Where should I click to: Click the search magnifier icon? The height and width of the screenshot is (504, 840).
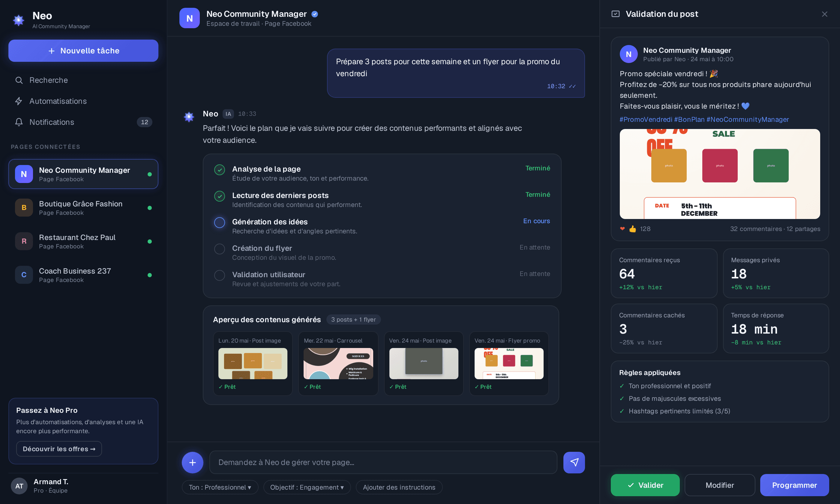click(x=19, y=80)
